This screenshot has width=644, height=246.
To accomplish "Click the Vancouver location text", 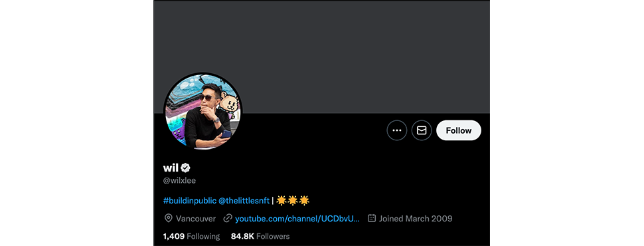I will pyautogui.click(x=195, y=219).
